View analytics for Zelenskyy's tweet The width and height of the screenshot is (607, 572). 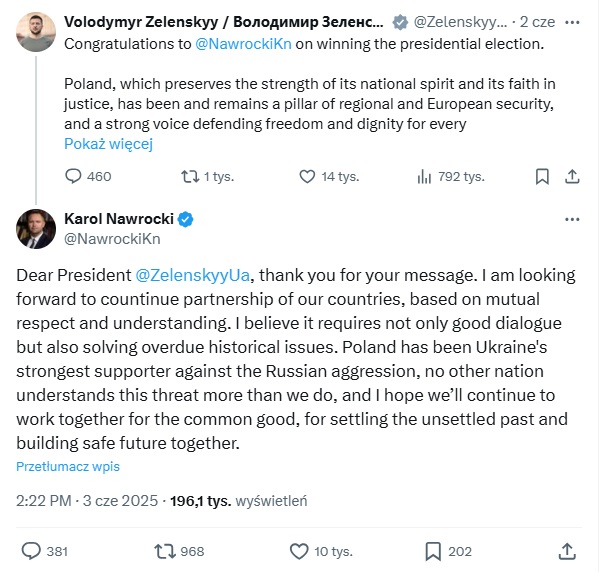423,176
